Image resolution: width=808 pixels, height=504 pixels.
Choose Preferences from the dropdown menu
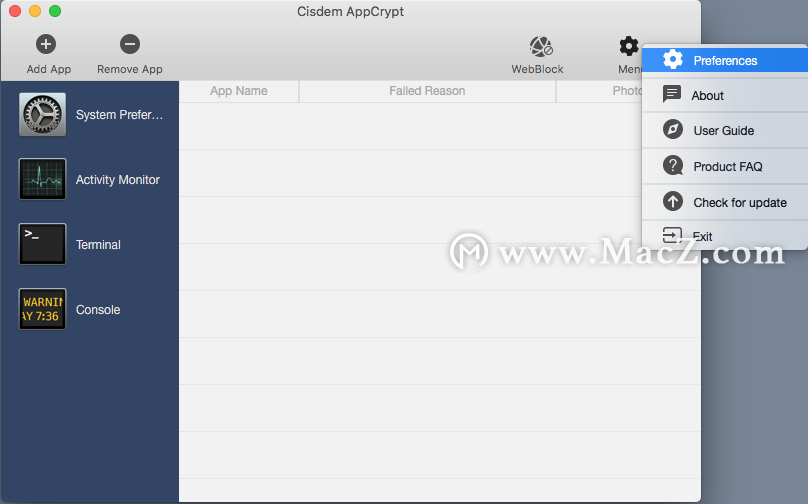pyautogui.click(x=725, y=60)
